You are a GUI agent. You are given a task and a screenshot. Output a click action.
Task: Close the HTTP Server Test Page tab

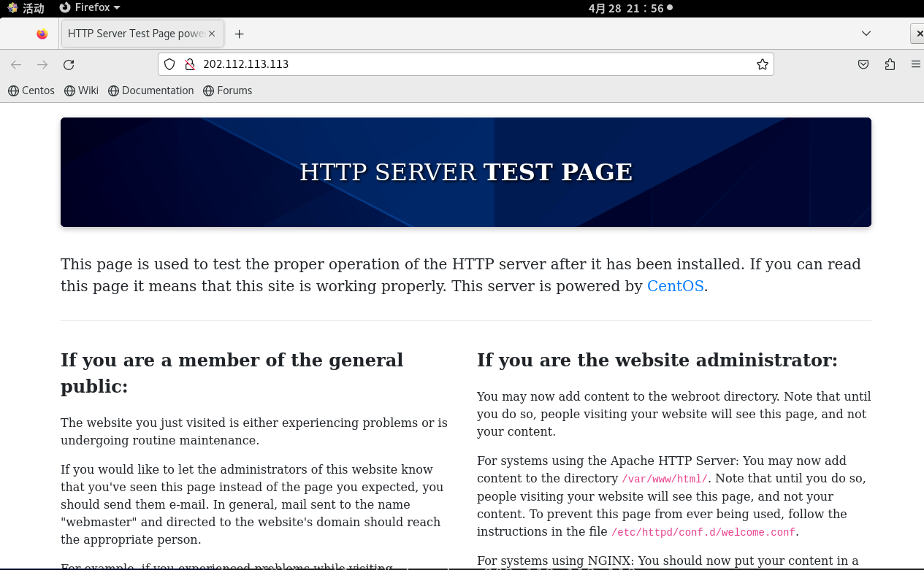213,34
